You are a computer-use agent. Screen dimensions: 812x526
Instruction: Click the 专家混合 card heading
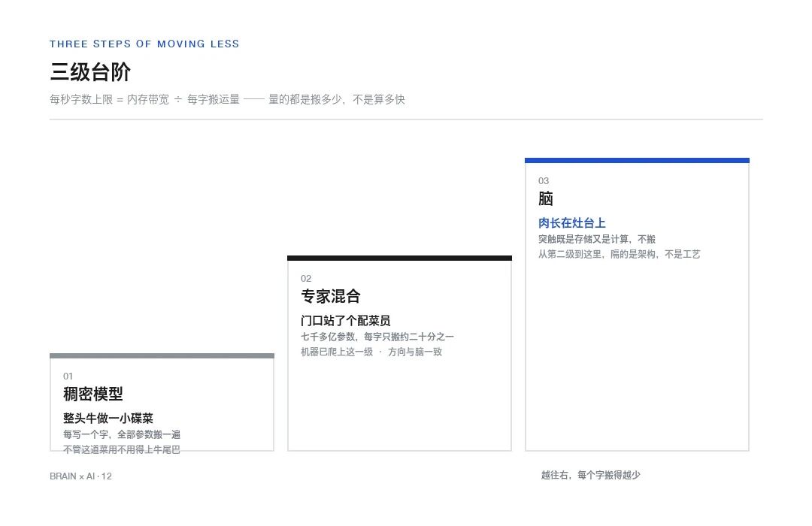point(330,296)
